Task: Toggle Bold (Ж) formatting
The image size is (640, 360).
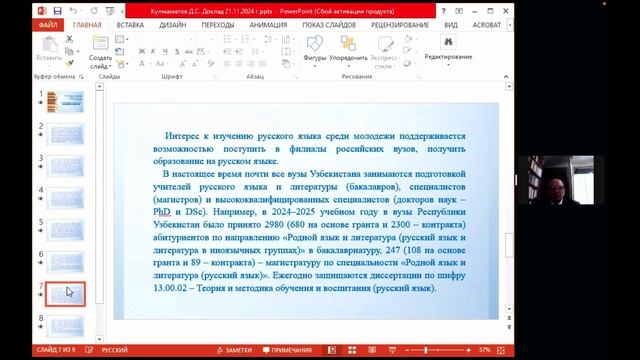Action: point(142,51)
